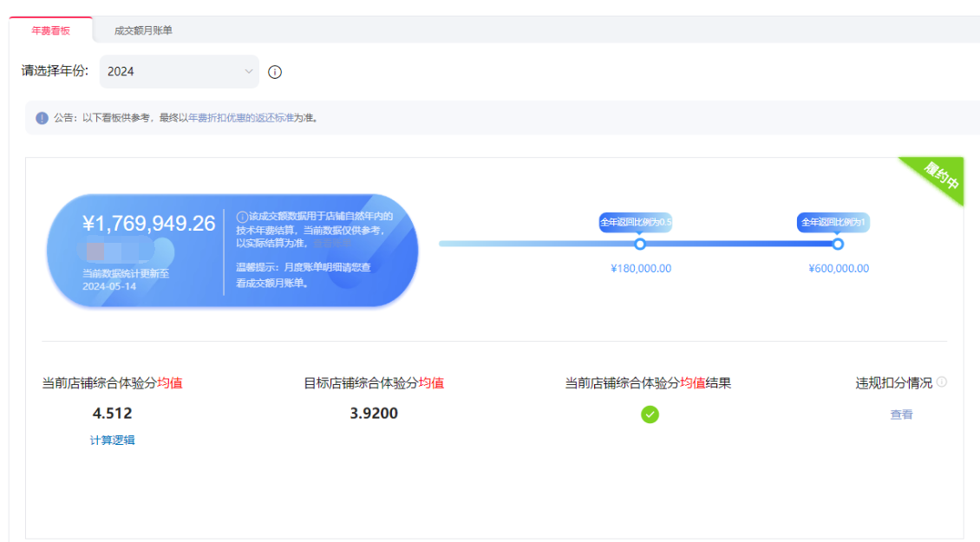Click the ¥600,000.00 milestone circle marker

point(838,244)
